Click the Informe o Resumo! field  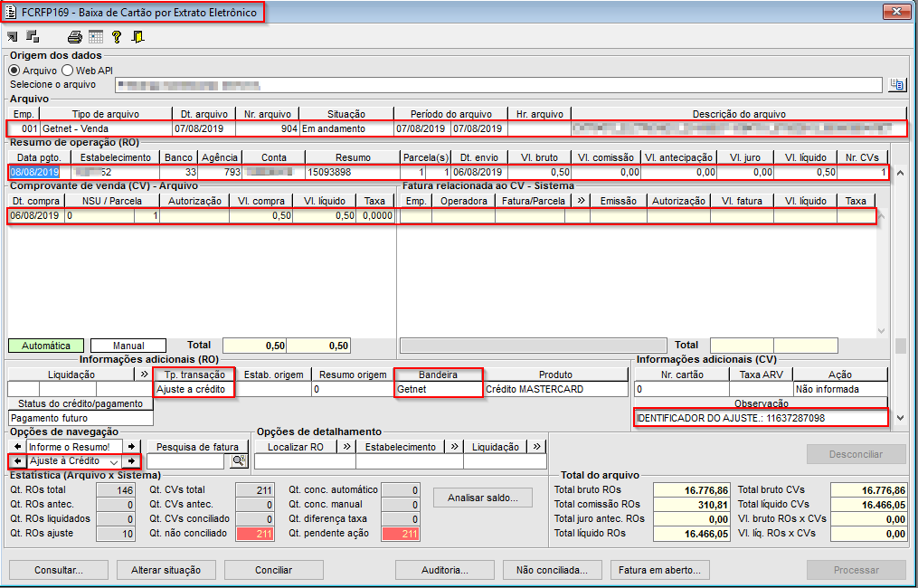click(75, 447)
